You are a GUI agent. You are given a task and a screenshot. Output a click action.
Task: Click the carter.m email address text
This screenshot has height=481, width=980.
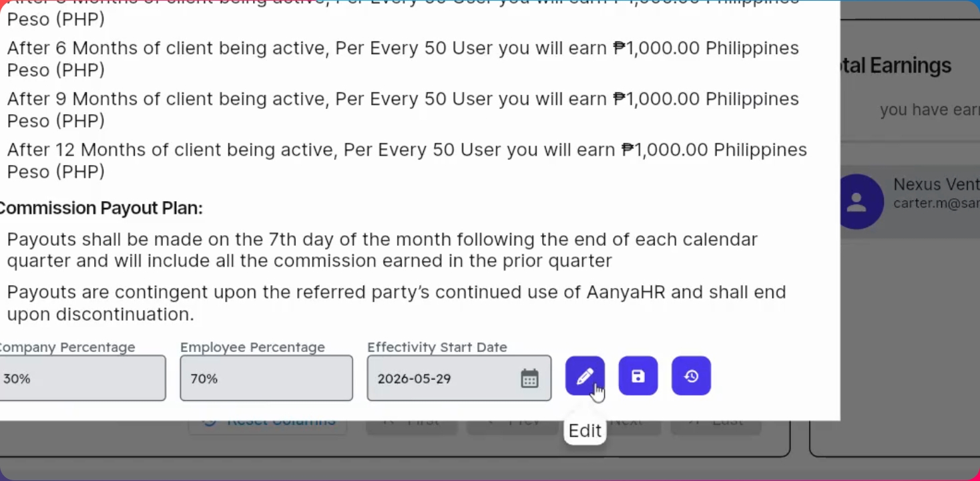click(x=936, y=203)
